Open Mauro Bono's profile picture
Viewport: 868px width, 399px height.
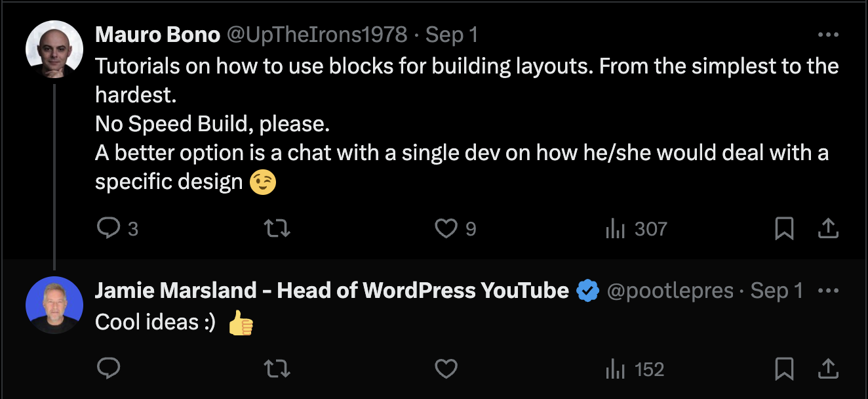[x=54, y=49]
